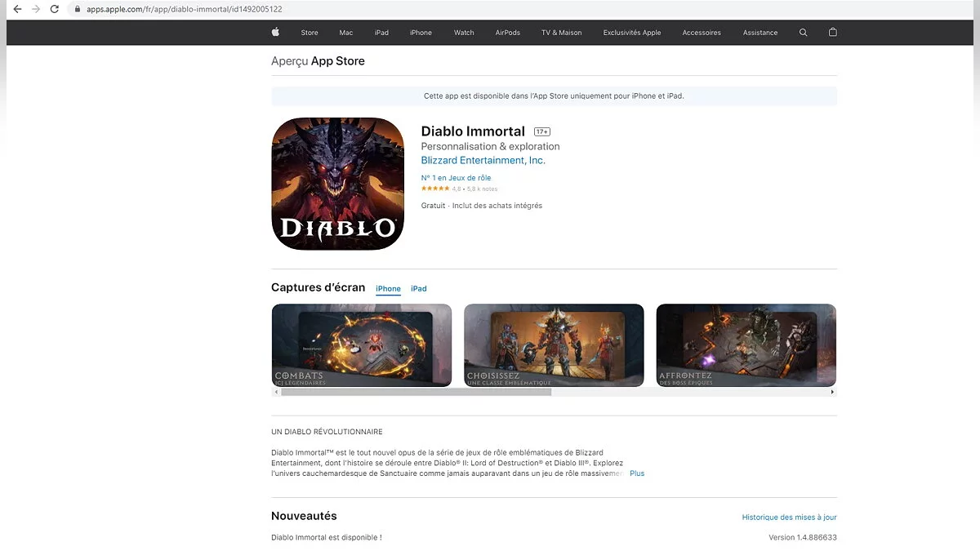
Task: Click the browser back arrow
Action: [17, 9]
